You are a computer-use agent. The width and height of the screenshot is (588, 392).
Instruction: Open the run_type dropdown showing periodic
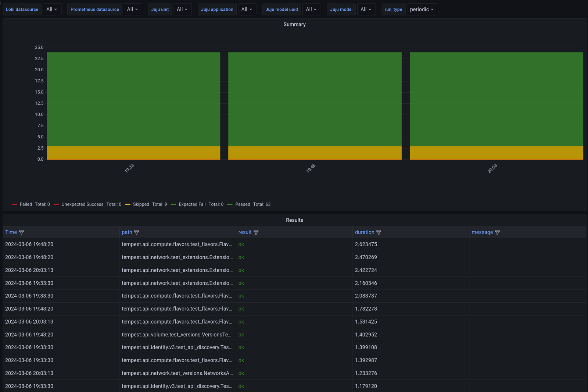422,9
